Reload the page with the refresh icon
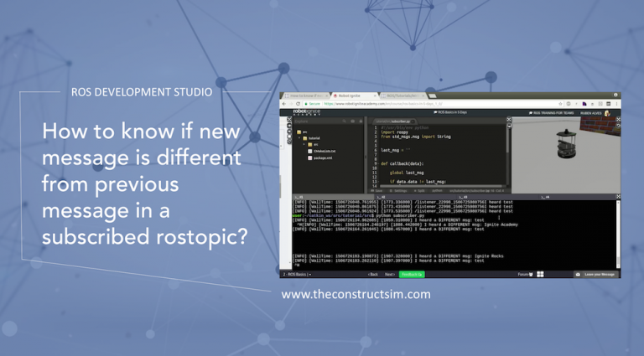Viewport: 644px width, 356px height. 299,104
